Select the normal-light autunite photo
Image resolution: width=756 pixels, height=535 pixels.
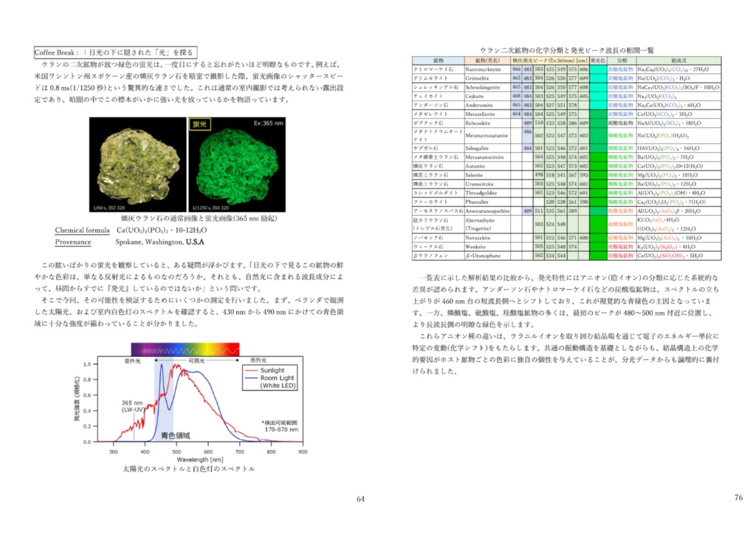point(138,165)
